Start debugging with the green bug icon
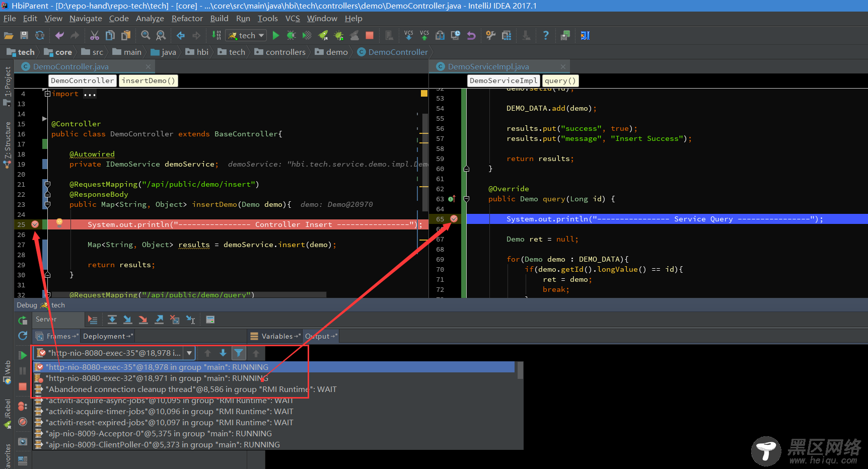 [291, 35]
